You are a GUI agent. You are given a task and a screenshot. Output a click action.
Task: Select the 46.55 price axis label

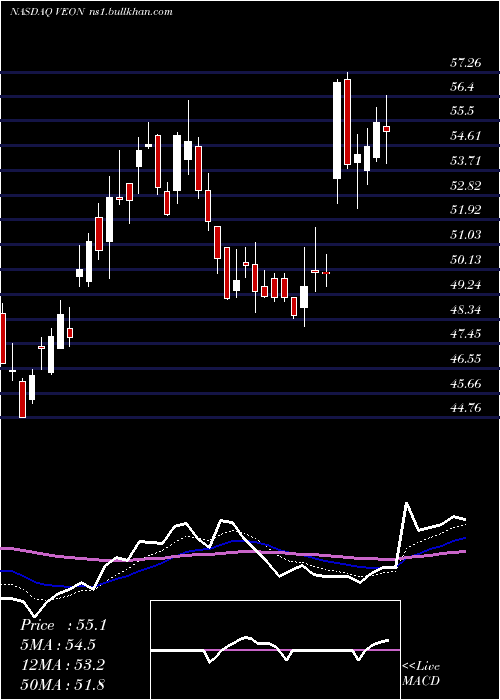(466, 358)
